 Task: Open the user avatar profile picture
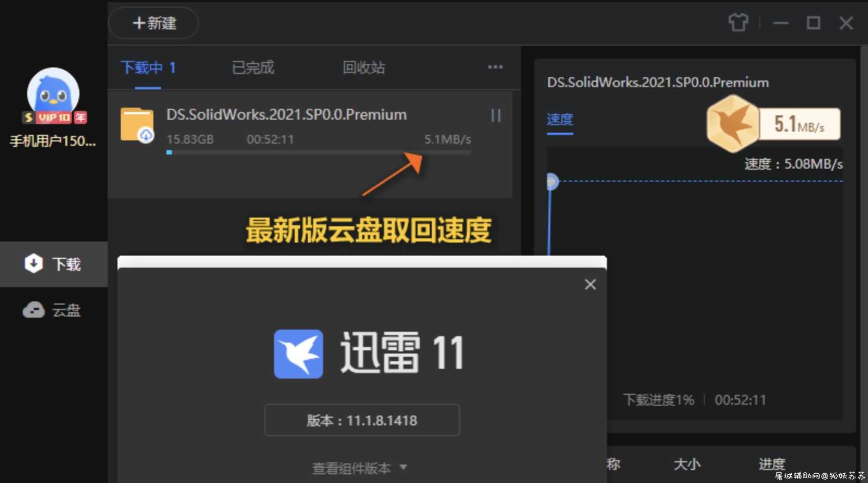(53, 92)
